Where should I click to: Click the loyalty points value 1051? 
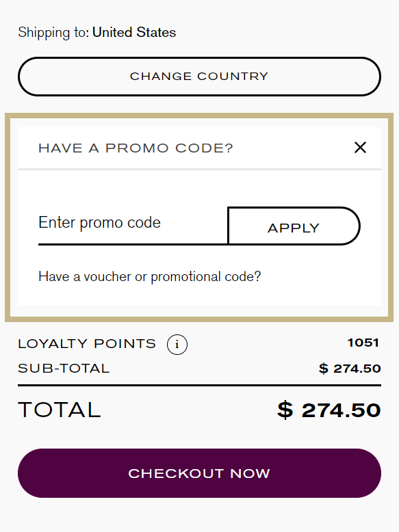click(x=363, y=343)
